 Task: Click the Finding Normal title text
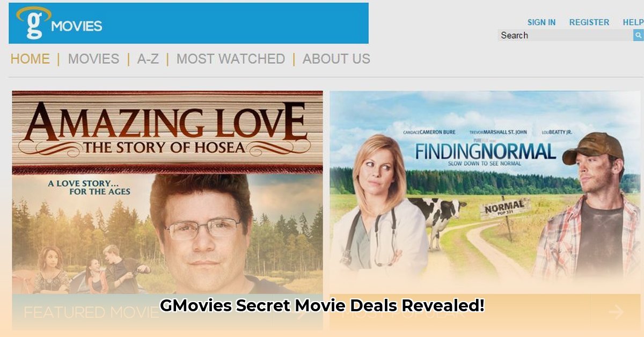pyautogui.click(x=485, y=152)
